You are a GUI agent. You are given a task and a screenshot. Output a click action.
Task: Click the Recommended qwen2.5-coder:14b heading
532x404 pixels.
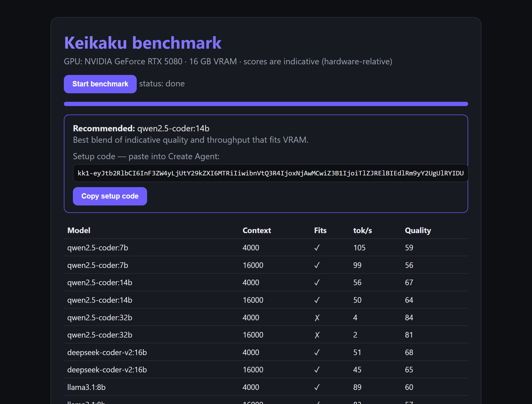(141, 128)
